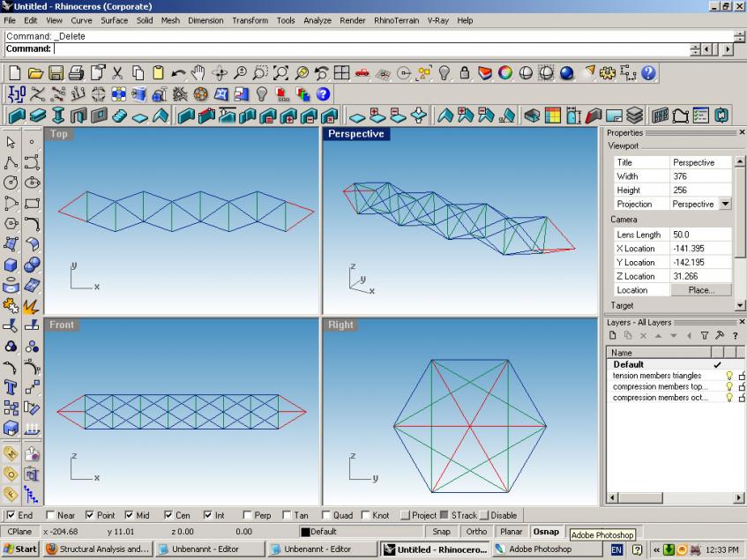The image size is (747, 560).
Task: Click the New file icon
Action: coord(15,73)
